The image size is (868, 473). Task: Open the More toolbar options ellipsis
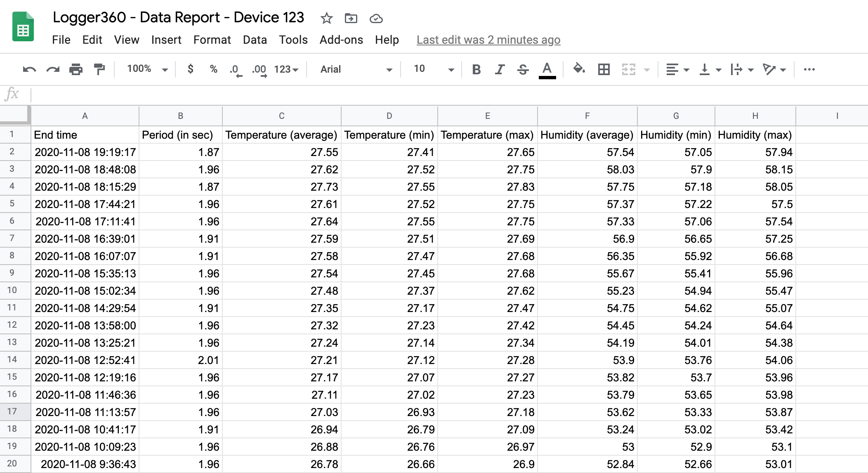[809, 69]
